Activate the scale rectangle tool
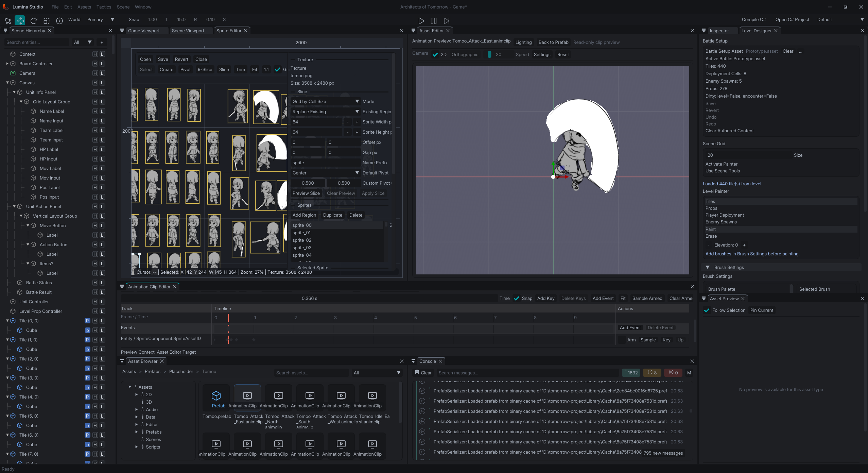The image size is (868, 473). (x=47, y=21)
